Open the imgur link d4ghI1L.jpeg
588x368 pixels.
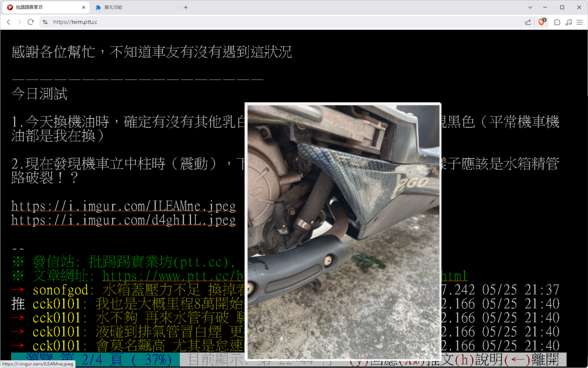point(124,220)
